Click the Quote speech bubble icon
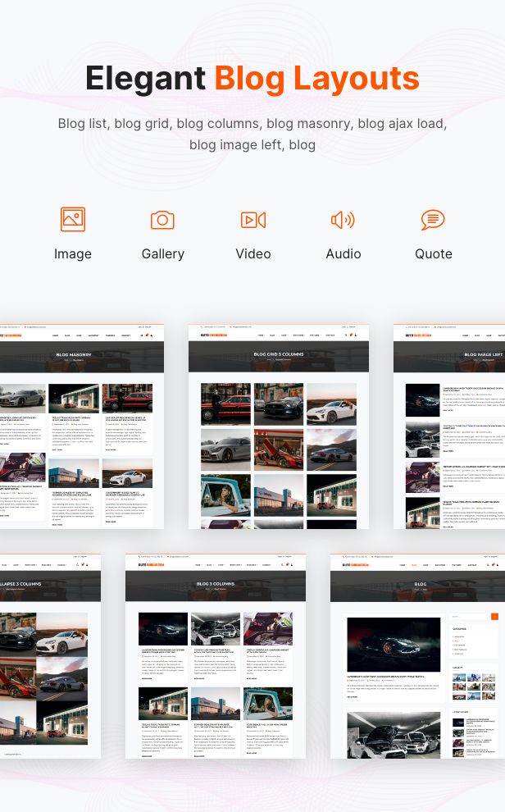 [x=433, y=220]
